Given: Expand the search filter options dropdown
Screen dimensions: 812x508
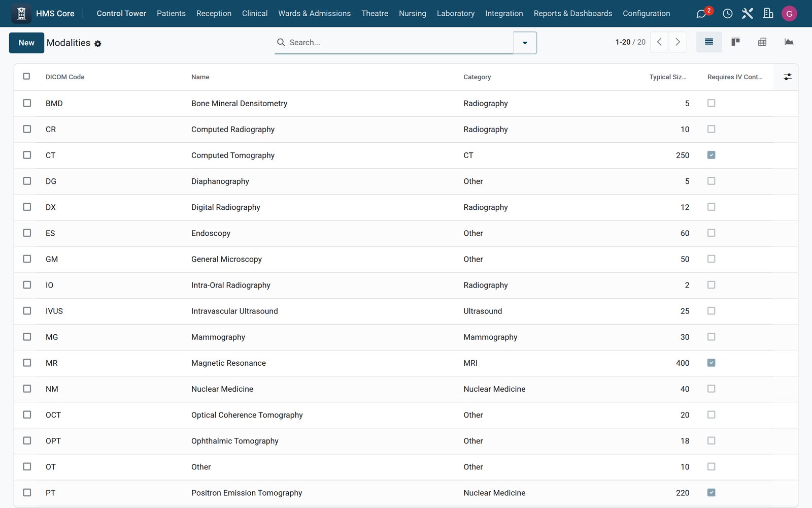Looking at the screenshot, I should (x=525, y=43).
